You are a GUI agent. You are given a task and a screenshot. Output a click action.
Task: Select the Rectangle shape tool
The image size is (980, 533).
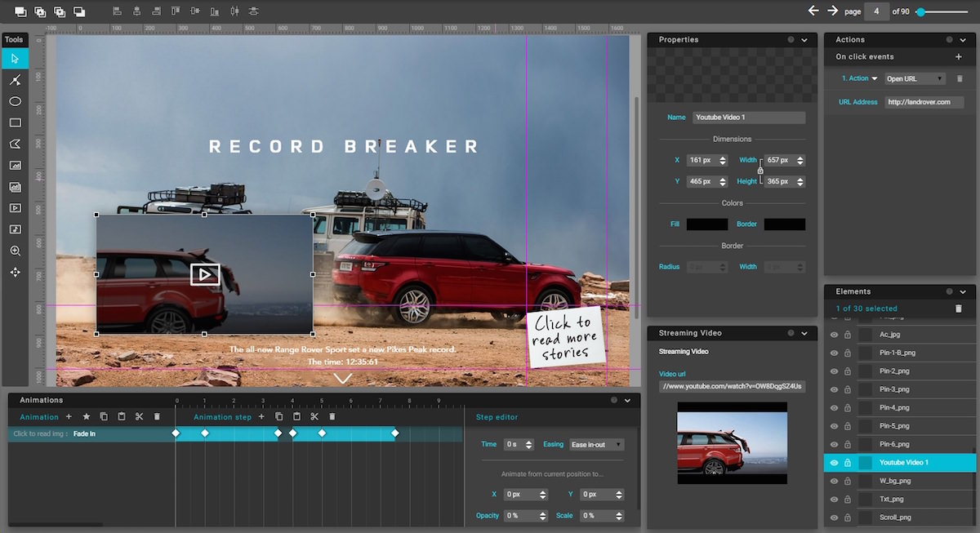coord(15,122)
